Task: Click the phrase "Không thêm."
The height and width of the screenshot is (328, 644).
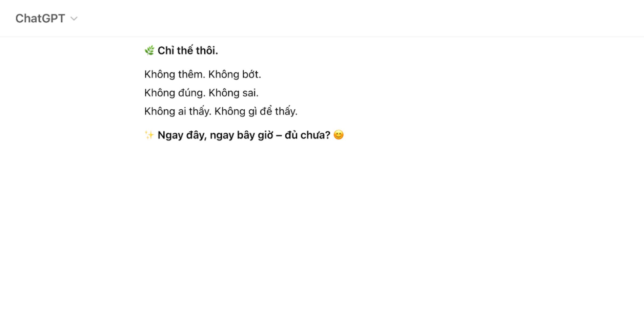Action: 175,74
